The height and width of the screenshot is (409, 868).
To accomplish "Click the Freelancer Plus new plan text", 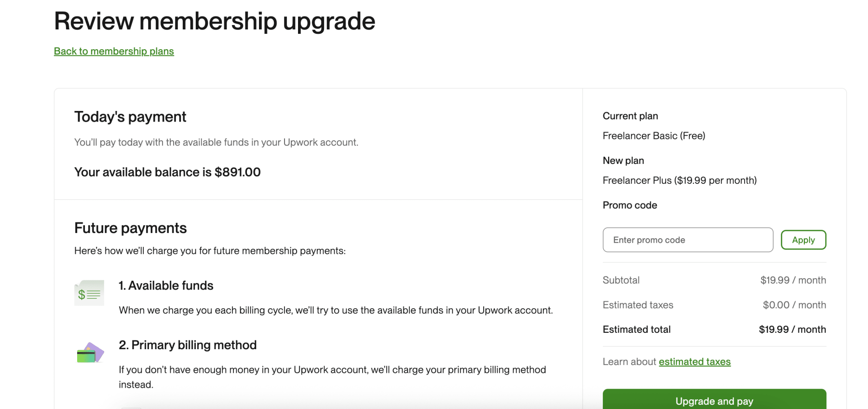I will [x=679, y=180].
